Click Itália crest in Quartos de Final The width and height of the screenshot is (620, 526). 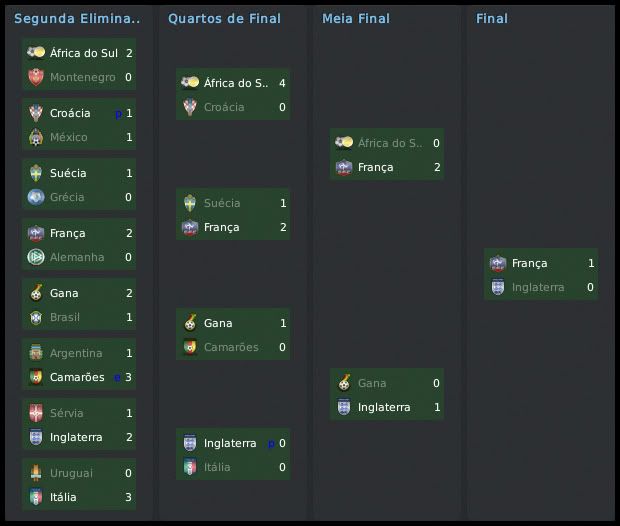tap(189, 467)
